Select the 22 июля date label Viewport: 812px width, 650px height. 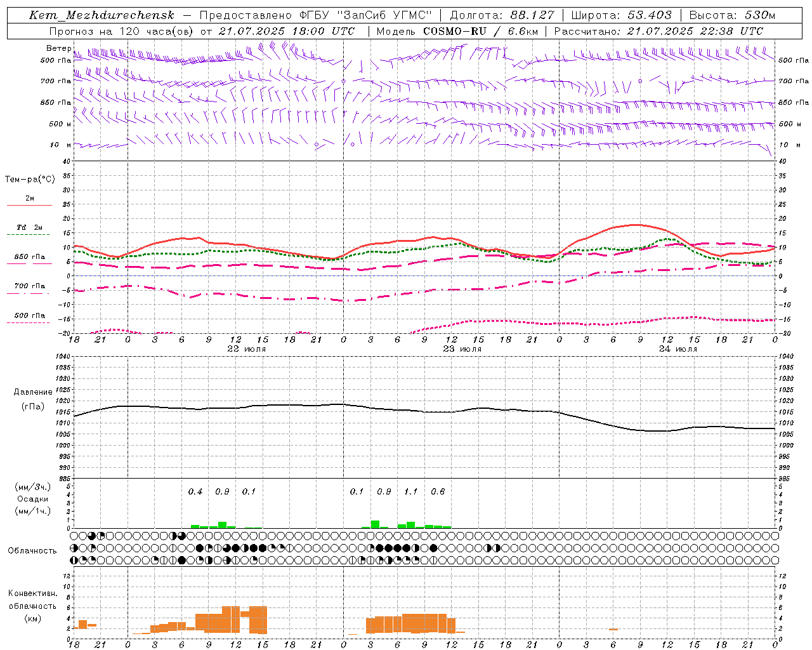pos(247,349)
